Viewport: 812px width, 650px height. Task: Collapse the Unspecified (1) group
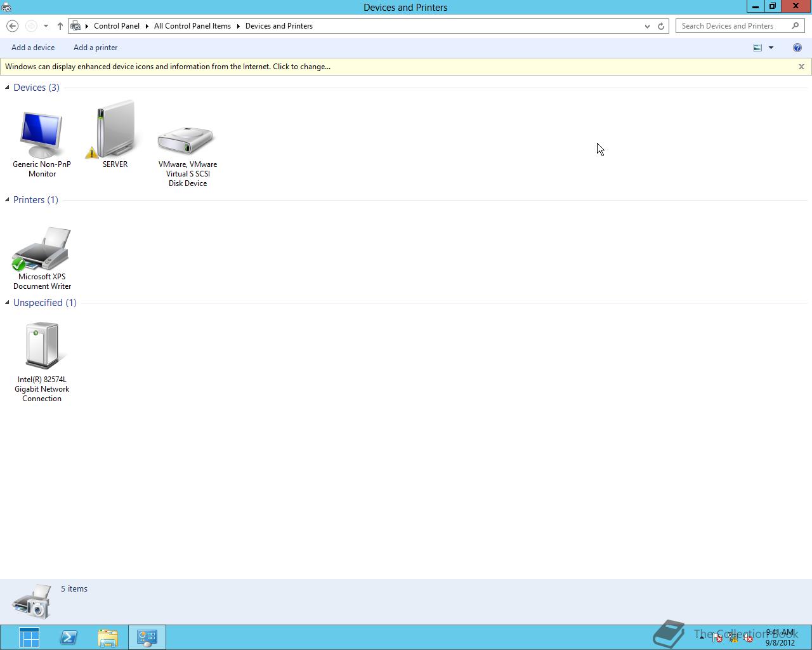pos(7,303)
